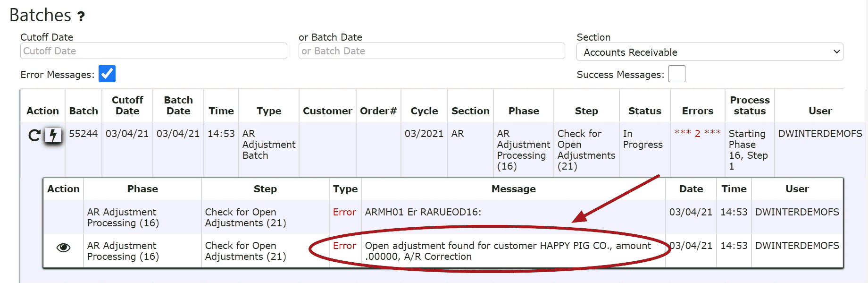
Task: Click the help question mark beside Batches
Action: click(81, 17)
